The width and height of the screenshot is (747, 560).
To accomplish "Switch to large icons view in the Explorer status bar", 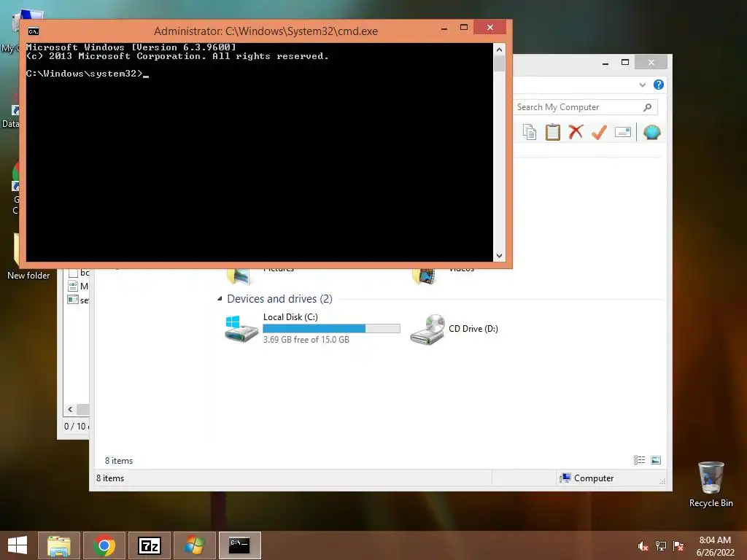I will [656, 459].
